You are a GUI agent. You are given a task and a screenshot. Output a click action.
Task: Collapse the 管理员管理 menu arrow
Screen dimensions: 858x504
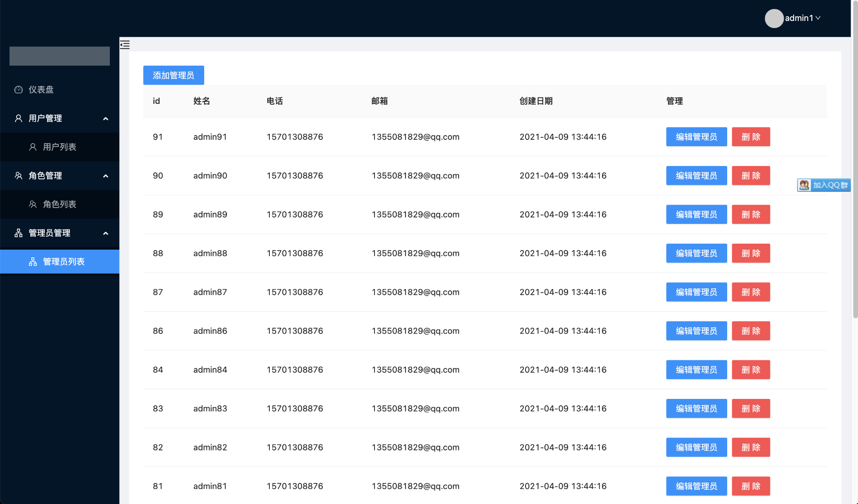coord(106,233)
